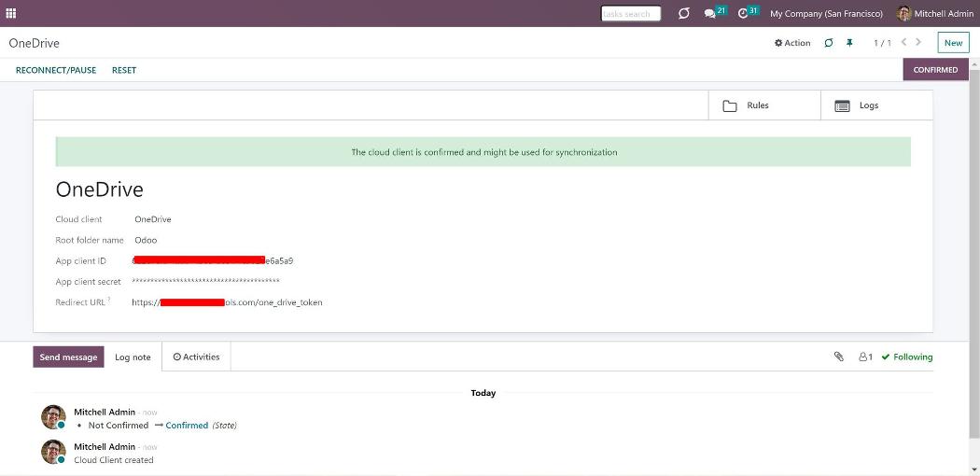Click the green confirmation alert banner
This screenshot has width=980, height=476.
tap(483, 152)
